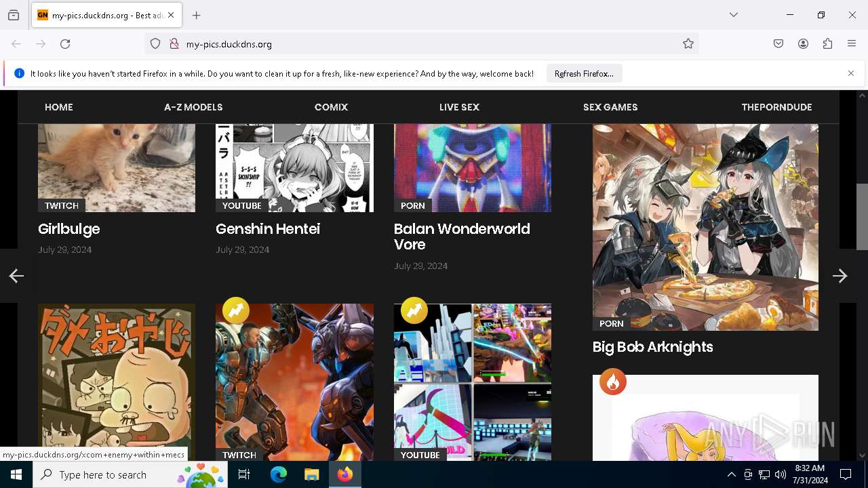This screenshot has width=868, height=488.
Task: Open File Explorer from taskbar
Action: (x=311, y=474)
